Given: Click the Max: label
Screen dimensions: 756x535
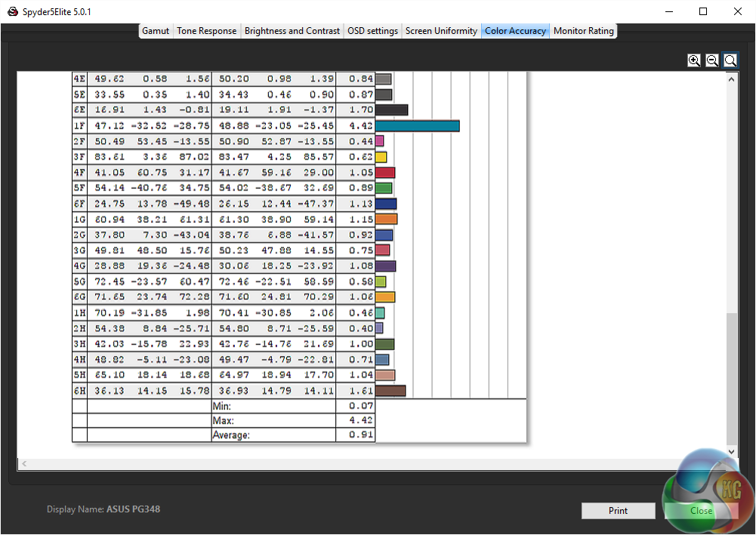Looking at the screenshot, I should click(x=224, y=420).
